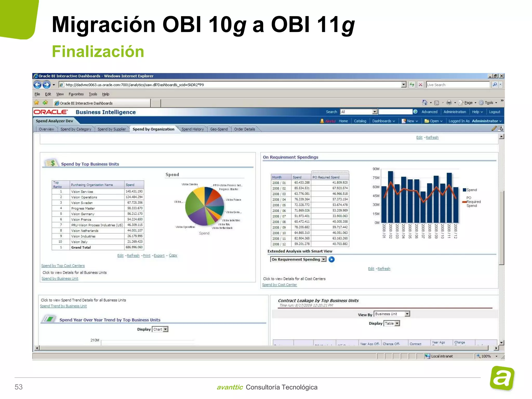This screenshot has height=399, width=532.
Task: Click the Page menu in IE toolbar
Action: tap(467, 103)
